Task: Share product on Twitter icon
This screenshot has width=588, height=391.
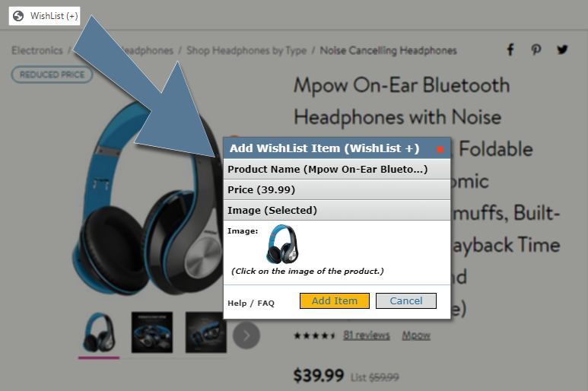Action: tap(562, 49)
